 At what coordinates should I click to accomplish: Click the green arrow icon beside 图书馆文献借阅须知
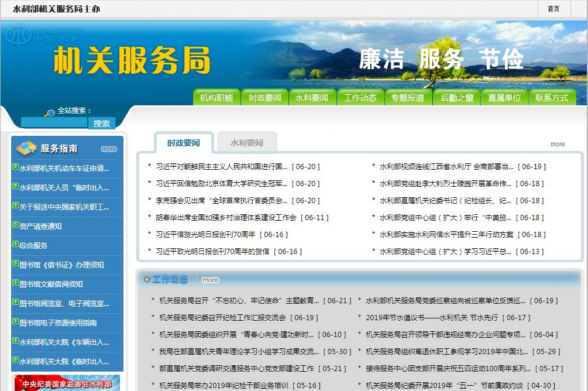[x=15, y=283]
